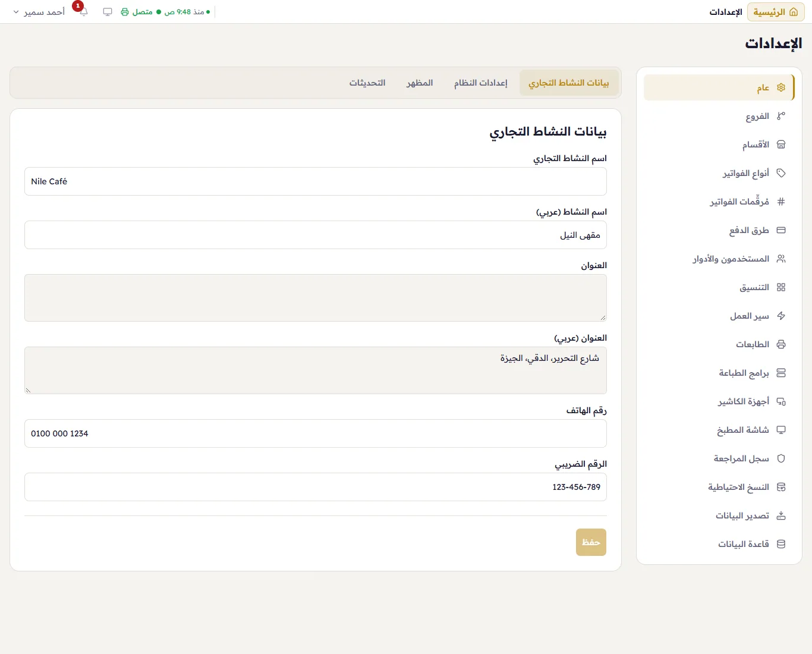The width and height of the screenshot is (812, 654).
Task: Click the مقهى النيل Arabic name field
Action: click(316, 235)
